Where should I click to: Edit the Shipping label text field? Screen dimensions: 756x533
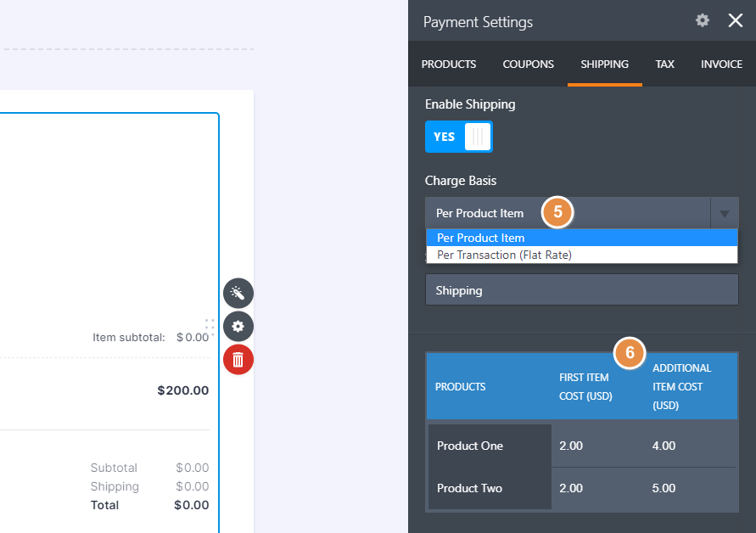click(x=581, y=290)
